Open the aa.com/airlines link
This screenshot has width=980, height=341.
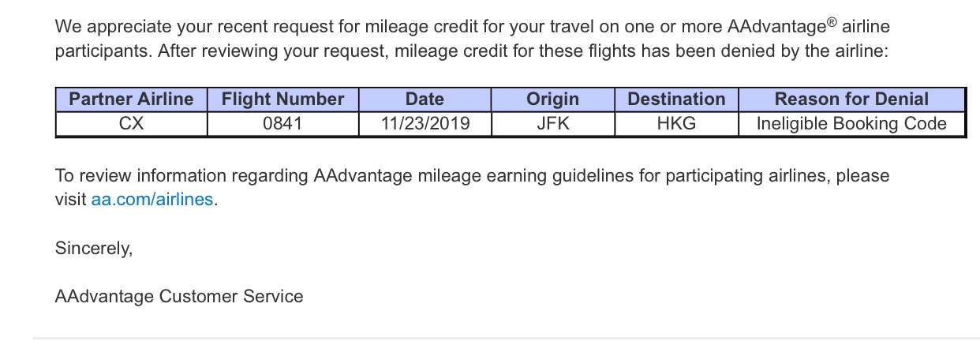(152, 200)
